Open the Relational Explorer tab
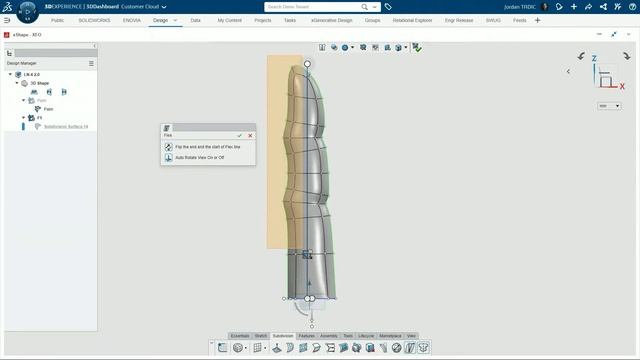Image resolution: width=640 pixels, height=360 pixels. [412, 20]
